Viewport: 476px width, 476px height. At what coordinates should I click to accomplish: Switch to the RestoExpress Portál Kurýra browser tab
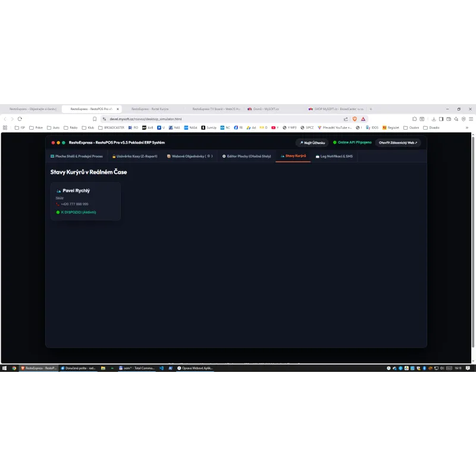[150, 109]
